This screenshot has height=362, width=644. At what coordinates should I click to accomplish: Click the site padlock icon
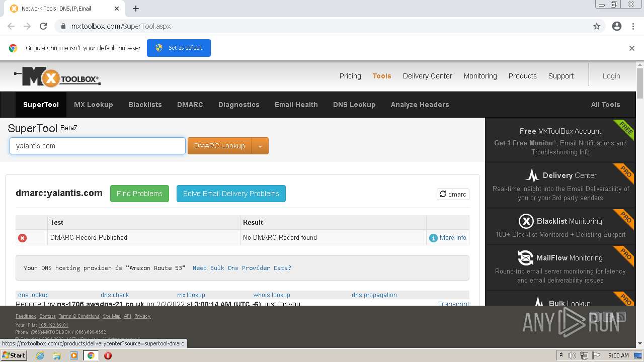tap(63, 26)
